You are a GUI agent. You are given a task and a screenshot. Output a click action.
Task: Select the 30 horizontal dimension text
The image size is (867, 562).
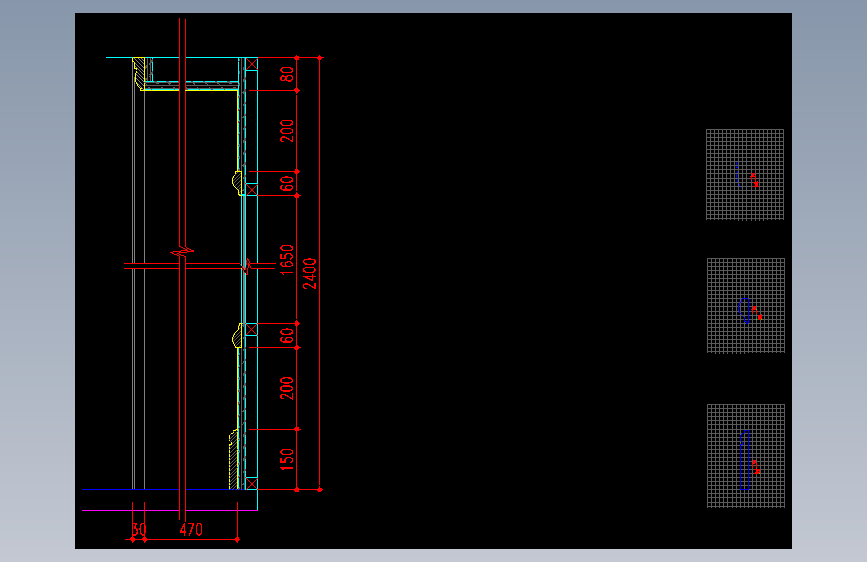(139, 530)
